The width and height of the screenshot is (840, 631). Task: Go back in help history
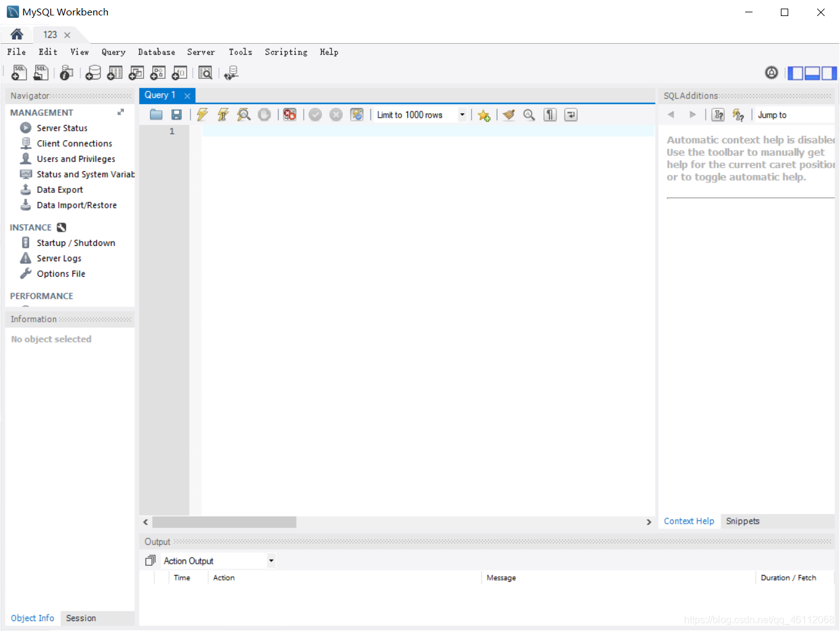[x=671, y=115]
